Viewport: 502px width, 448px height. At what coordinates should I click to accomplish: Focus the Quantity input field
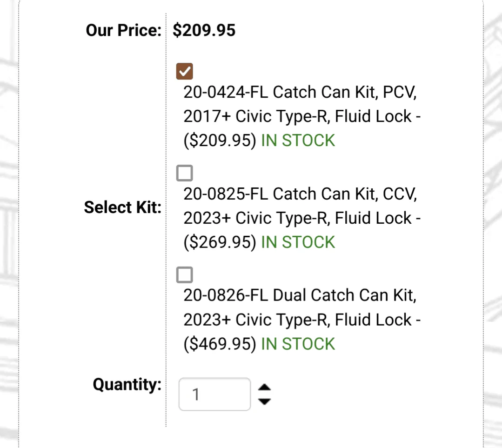(214, 395)
